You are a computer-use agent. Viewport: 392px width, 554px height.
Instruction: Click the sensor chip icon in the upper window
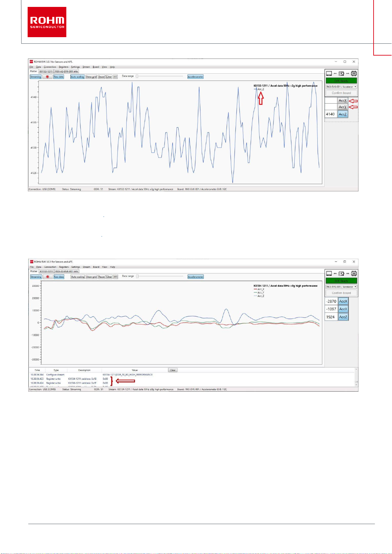coord(354,73)
